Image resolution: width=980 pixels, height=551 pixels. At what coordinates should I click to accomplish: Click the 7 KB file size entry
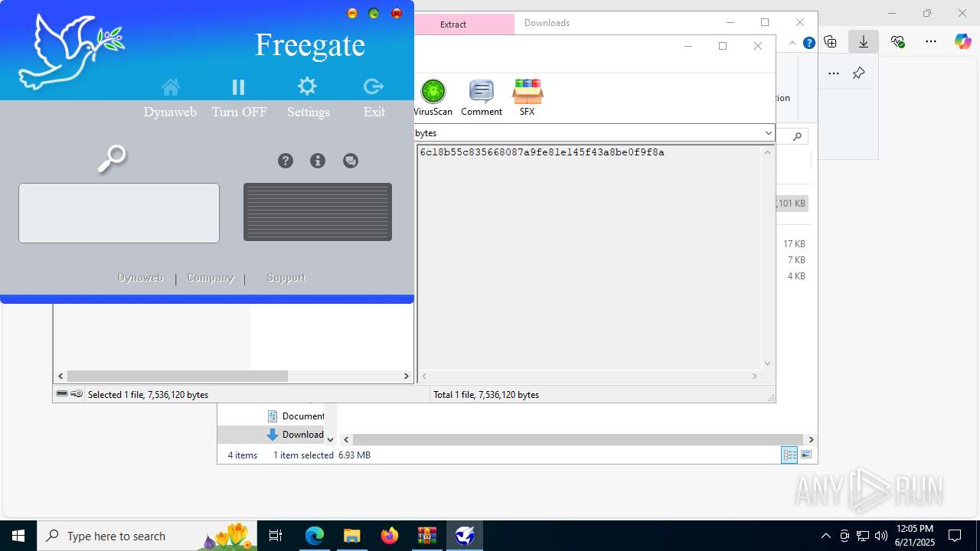796,260
